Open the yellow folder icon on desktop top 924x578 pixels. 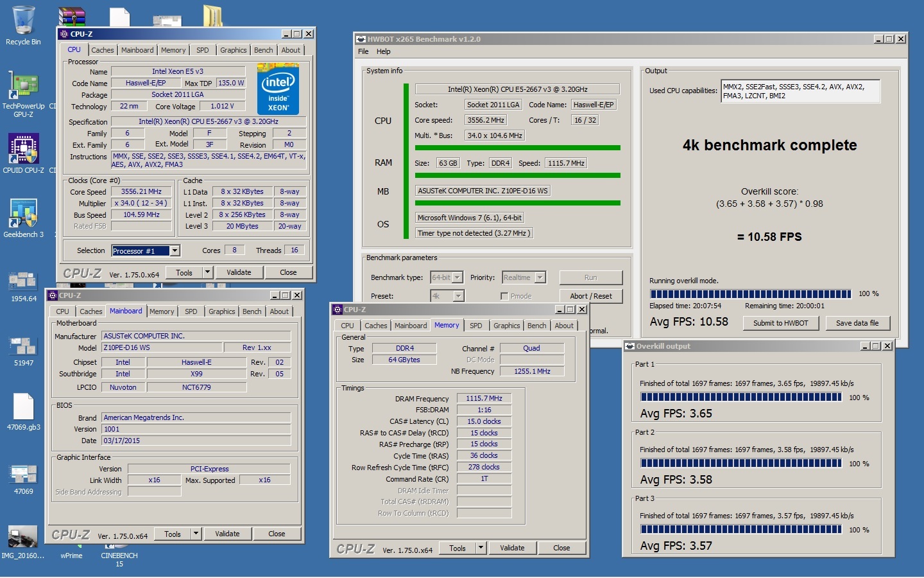click(x=212, y=15)
